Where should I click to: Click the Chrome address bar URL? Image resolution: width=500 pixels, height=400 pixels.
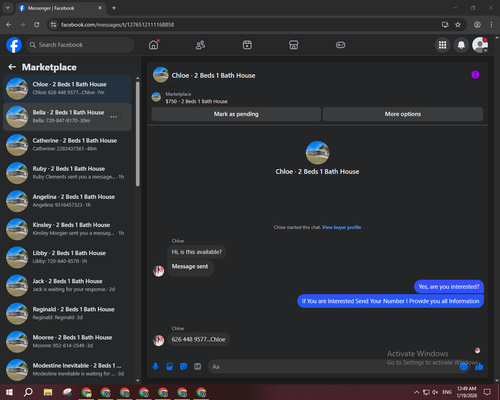[117, 25]
